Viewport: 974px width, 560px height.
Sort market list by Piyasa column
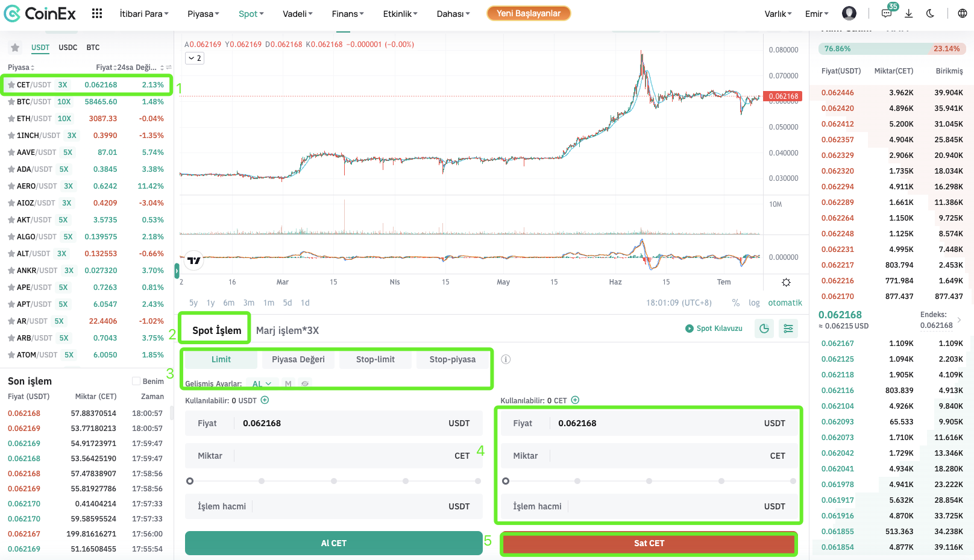[x=21, y=68]
